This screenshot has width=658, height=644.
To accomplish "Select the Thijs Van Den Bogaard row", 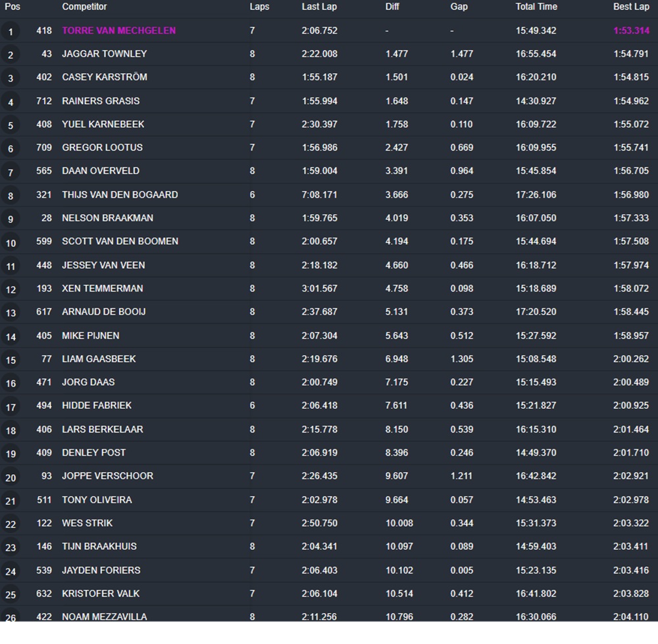I will coord(120,195).
